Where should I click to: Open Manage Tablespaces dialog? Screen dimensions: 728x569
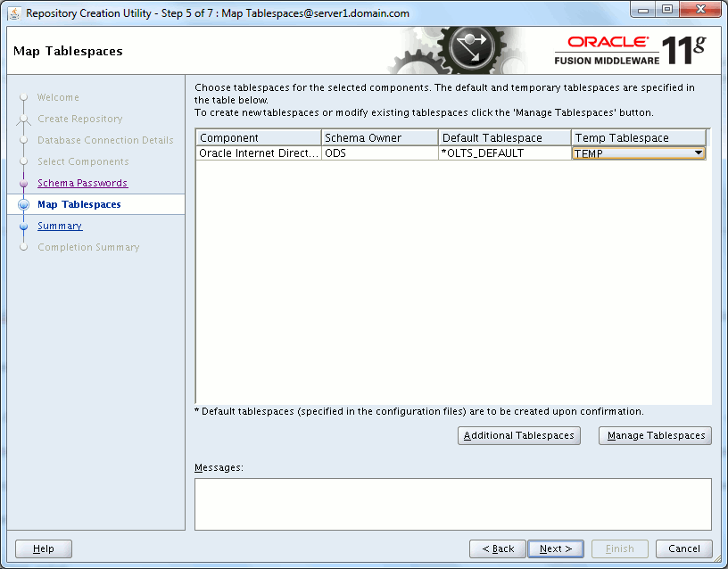pos(655,435)
